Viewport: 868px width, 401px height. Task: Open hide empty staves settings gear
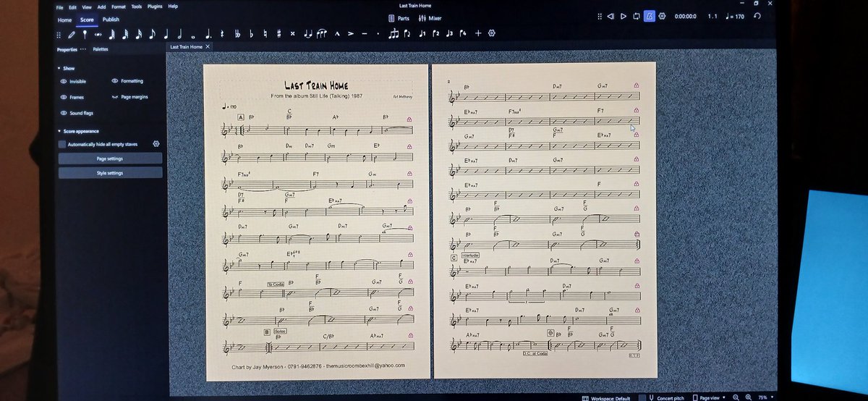click(156, 144)
